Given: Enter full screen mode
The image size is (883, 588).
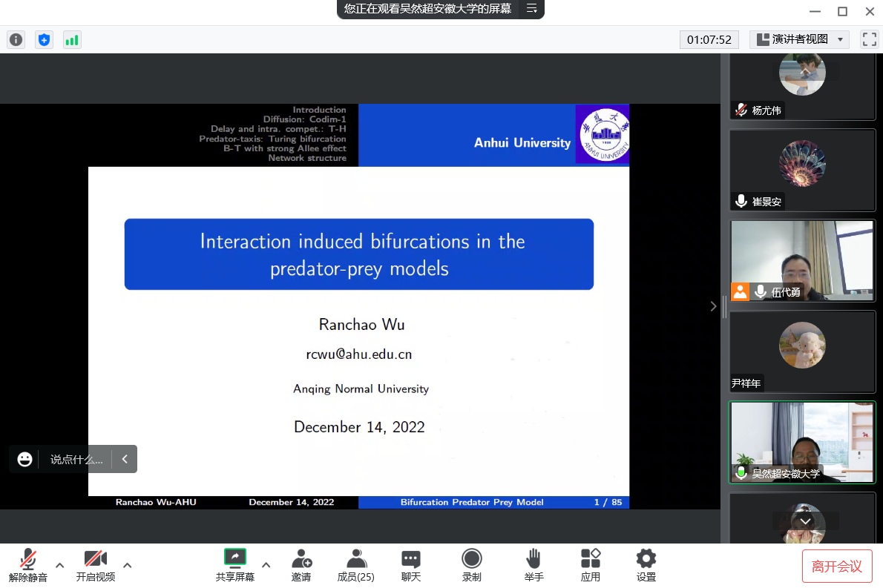Looking at the screenshot, I should point(869,39).
